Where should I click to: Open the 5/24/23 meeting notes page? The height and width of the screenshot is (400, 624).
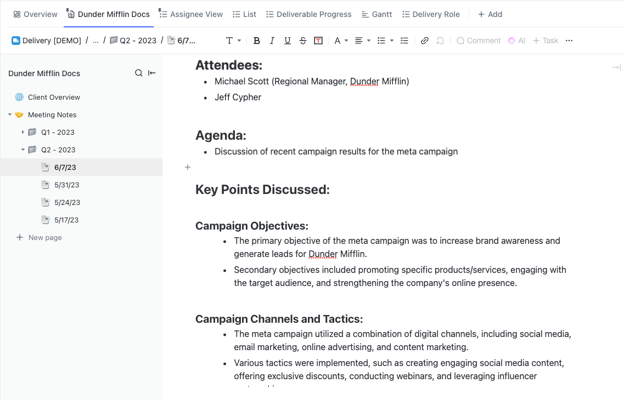tap(67, 203)
